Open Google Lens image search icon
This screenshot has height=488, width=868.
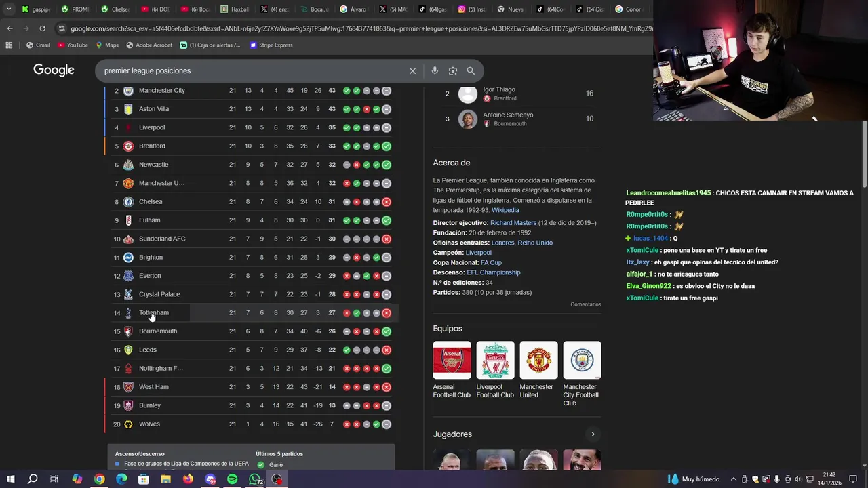[x=453, y=70]
